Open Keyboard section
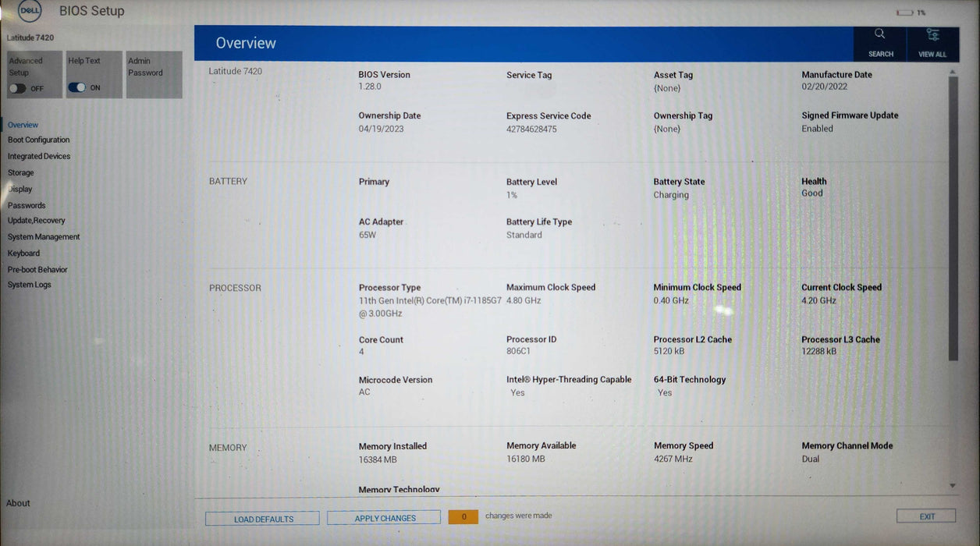 point(23,253)
